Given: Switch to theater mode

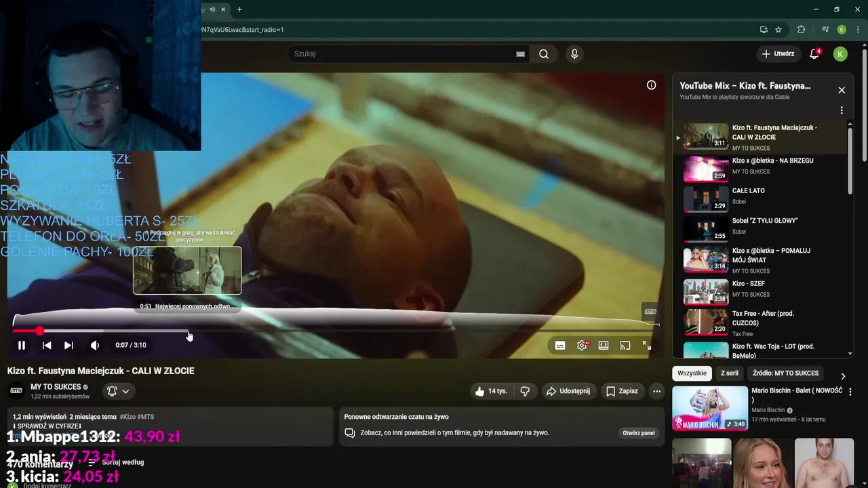Looking at the screenshot, I should coord(604,346).
